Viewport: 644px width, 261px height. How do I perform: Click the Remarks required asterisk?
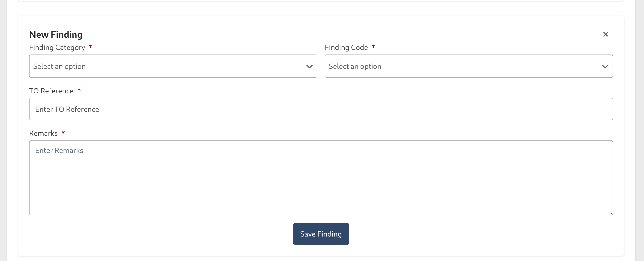click(x=63, y=133)
